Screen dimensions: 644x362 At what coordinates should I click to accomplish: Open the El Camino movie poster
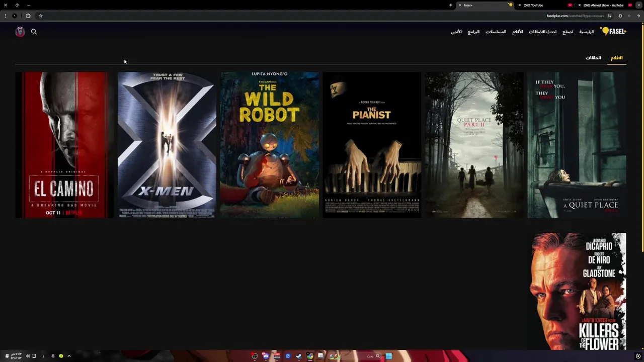click(64, 145)
